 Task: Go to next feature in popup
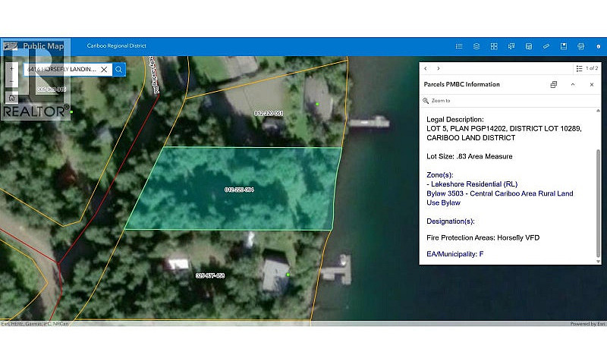439,68
